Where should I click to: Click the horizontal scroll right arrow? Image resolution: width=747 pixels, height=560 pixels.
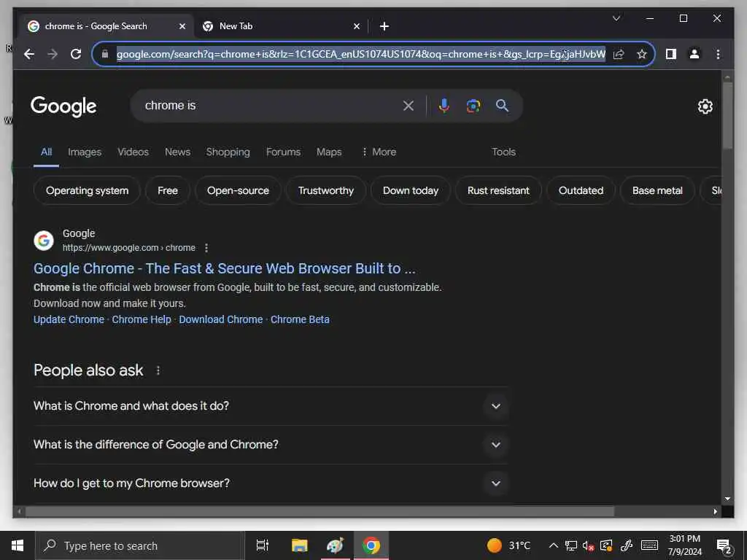[x=715, y=511]
